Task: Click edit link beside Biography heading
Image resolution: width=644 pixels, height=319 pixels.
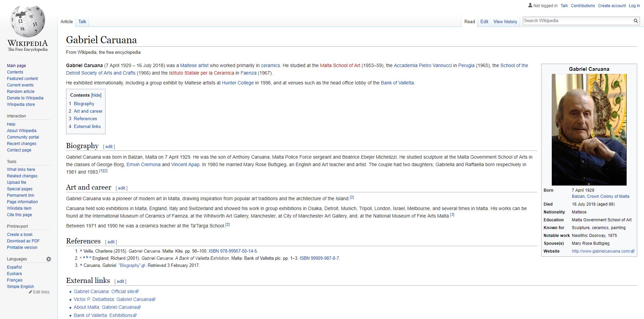Action: (x=109, y=147)
